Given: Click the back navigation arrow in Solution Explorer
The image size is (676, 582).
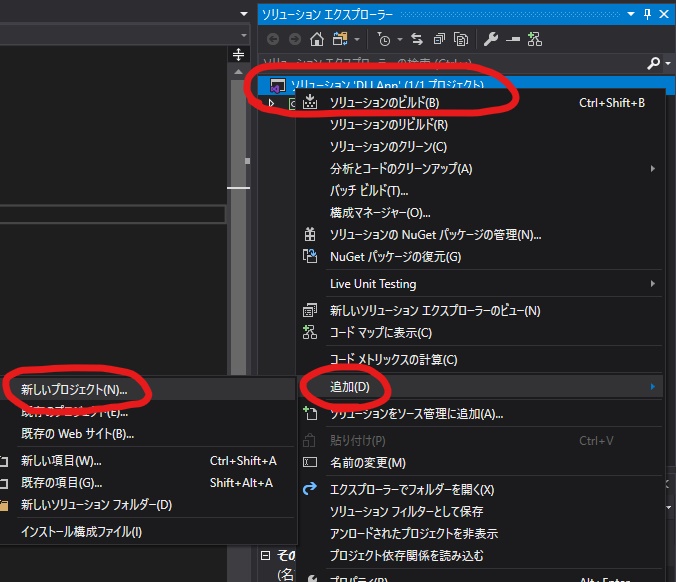Looking at the screenshot, I should 273,40.
